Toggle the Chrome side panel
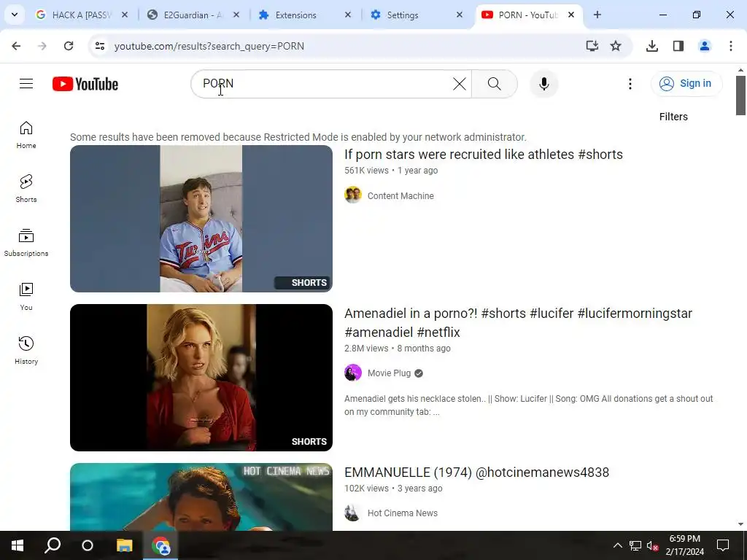Screen dimensions: 747x560 coord(678,46)
